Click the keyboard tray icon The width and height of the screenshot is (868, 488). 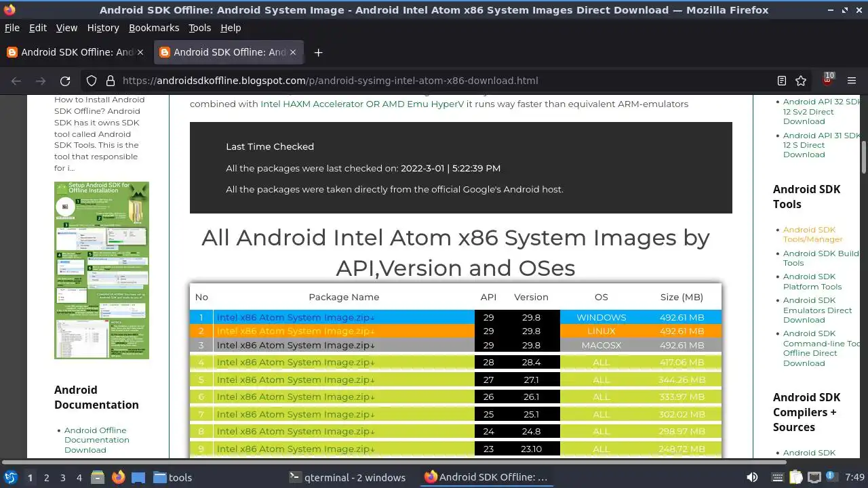tap(778, 477)
